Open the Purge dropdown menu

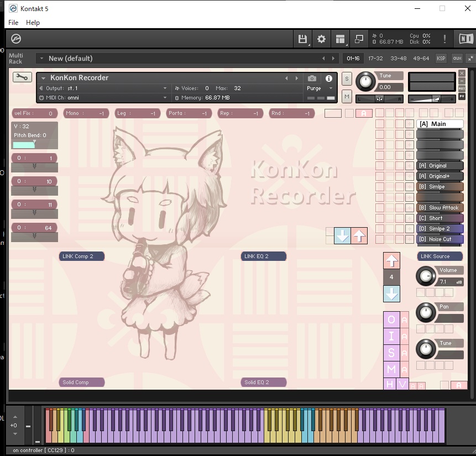(321, 88)
